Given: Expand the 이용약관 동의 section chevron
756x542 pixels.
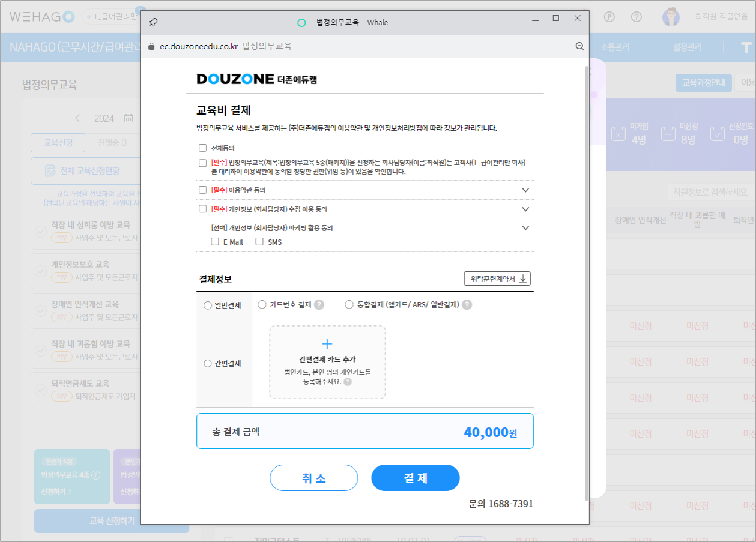Looking at the screenshot, I should coord(525,190).
